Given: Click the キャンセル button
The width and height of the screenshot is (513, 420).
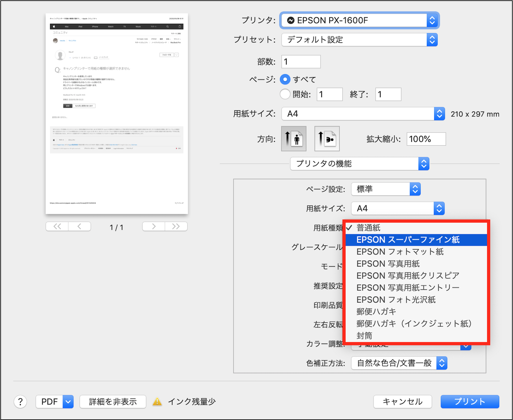Looking at the screenshot, I should click(x=403, y=402).
